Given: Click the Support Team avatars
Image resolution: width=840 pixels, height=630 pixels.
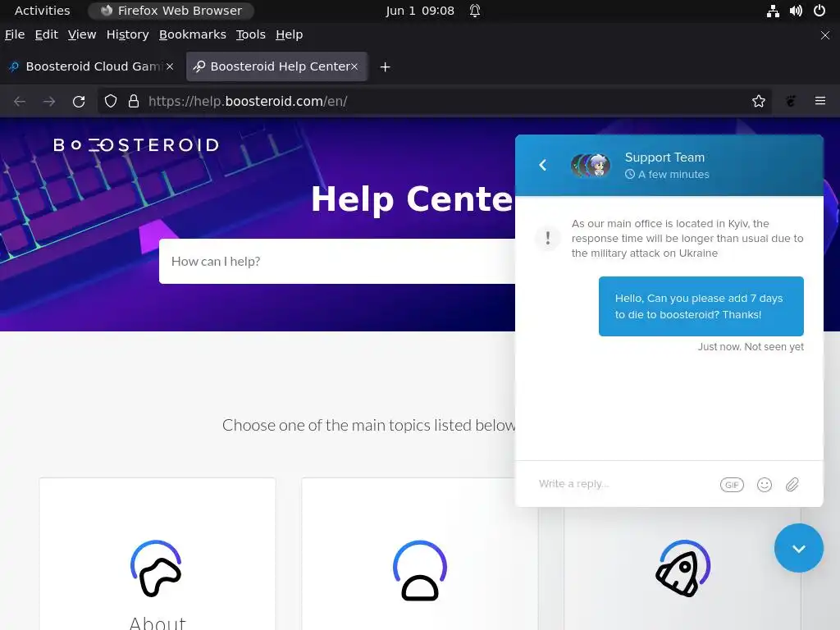Looking at the screenshot, I should tap(591, 165).
